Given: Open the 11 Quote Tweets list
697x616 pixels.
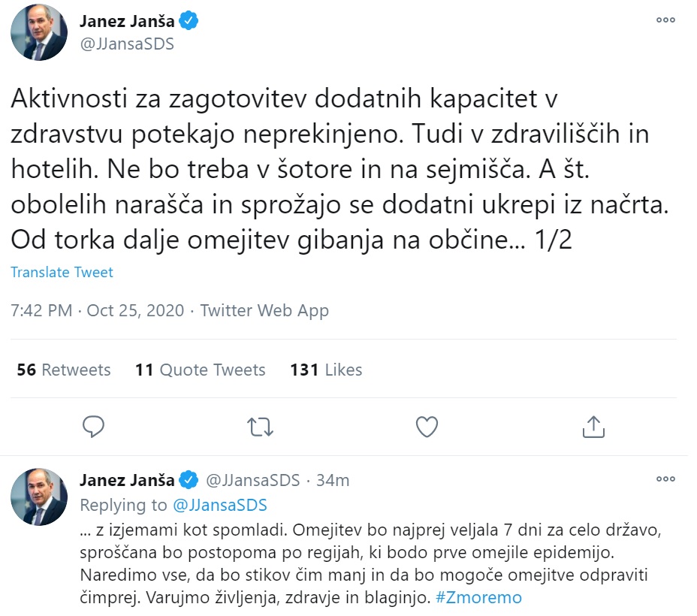Looking at the screenshot, I should [201, 370].
